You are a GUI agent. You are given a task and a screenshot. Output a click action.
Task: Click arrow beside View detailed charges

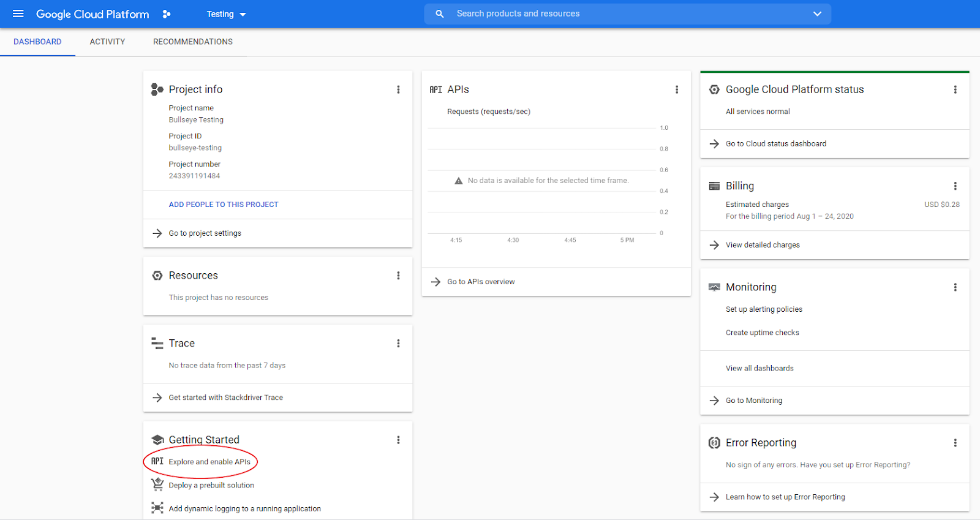tap(714, 245)
